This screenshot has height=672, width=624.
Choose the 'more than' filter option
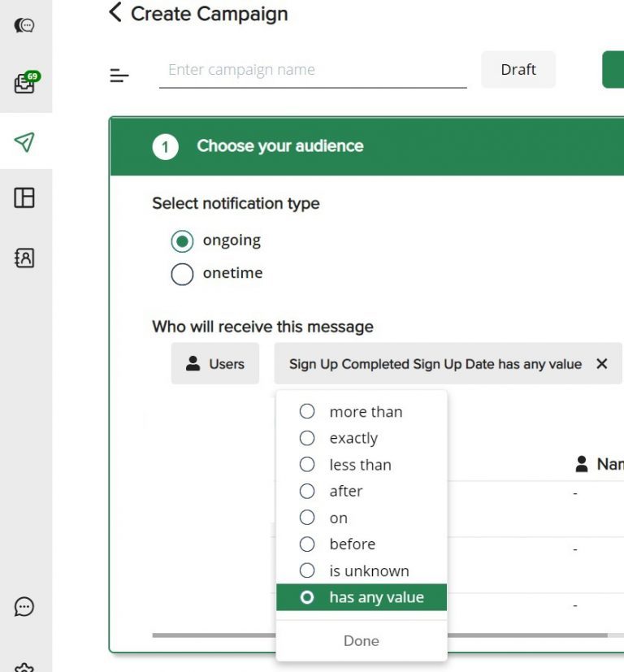(x=307, y=412)
